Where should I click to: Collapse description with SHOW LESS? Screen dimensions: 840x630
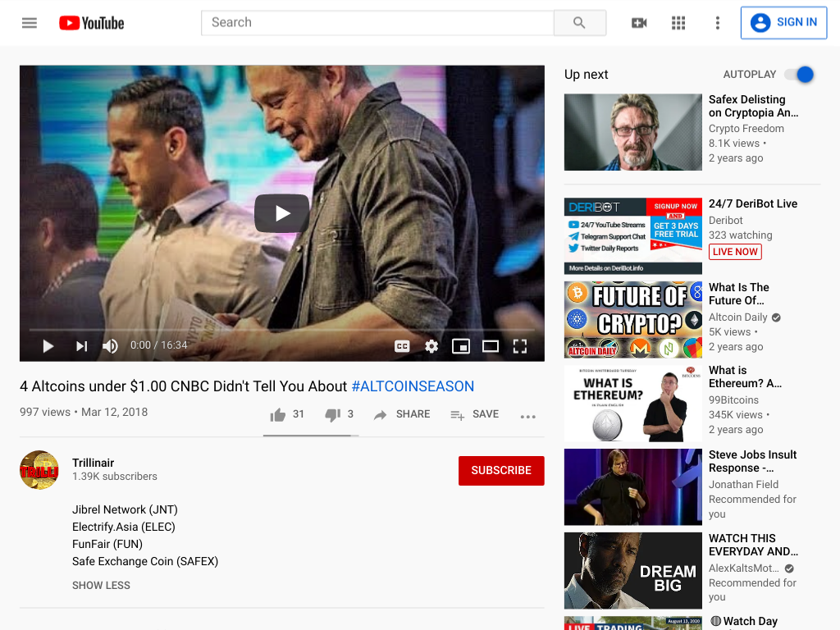101,586
